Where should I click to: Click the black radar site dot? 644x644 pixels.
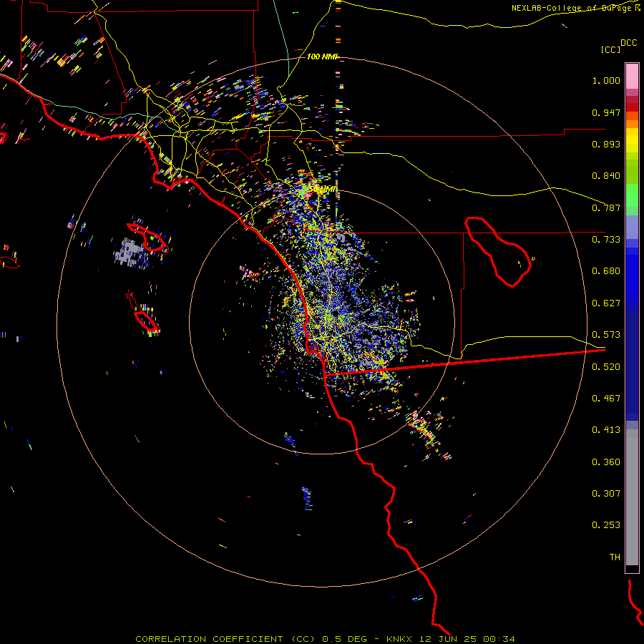pos(336,314)
